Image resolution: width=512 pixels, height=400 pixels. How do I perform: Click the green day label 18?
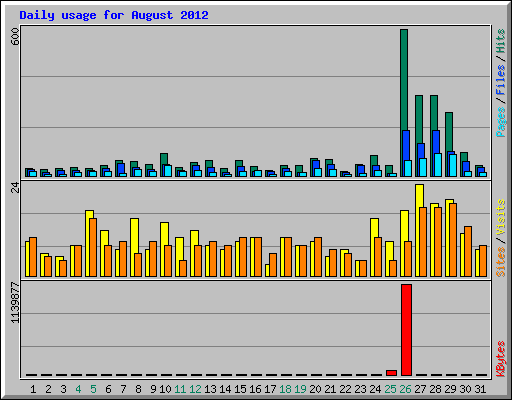tap(285, 389)
